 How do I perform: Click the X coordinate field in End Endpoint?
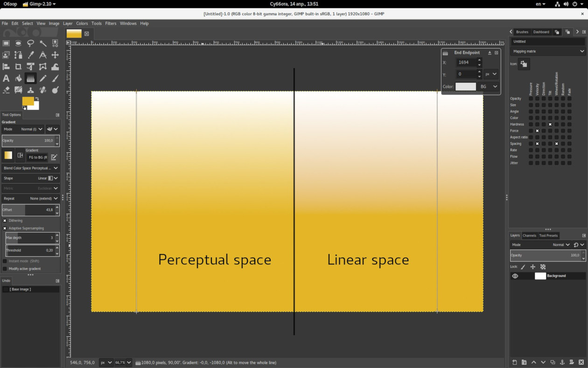pos(467,62)
